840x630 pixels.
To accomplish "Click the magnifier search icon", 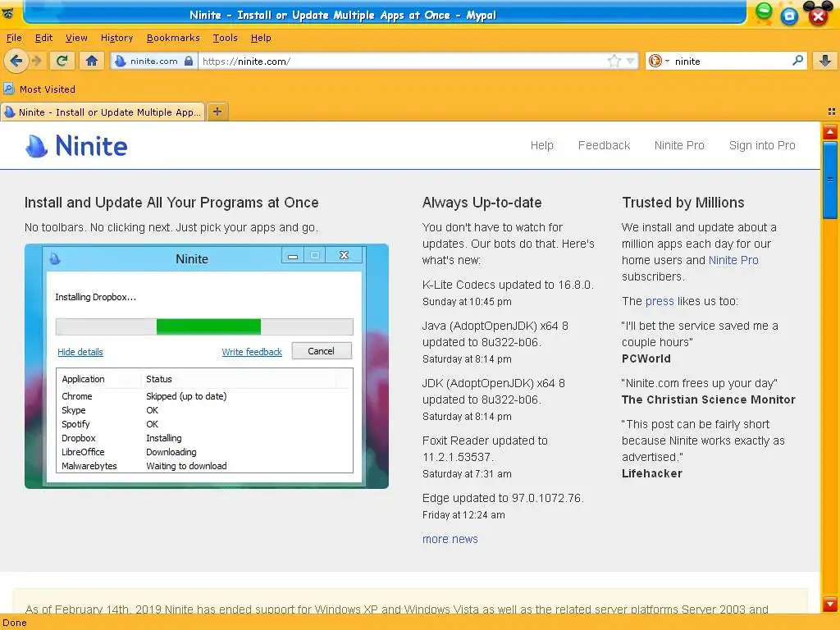I will [797, 61].
